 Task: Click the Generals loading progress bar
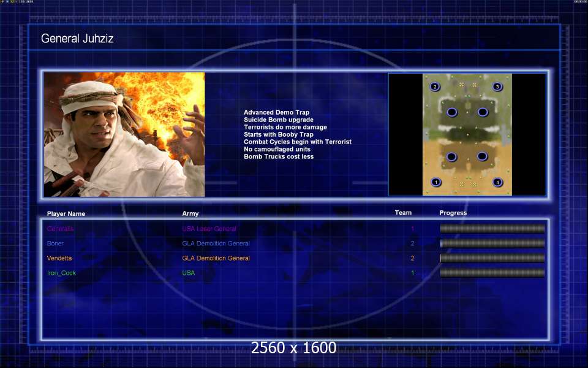(x=492, y=229)
